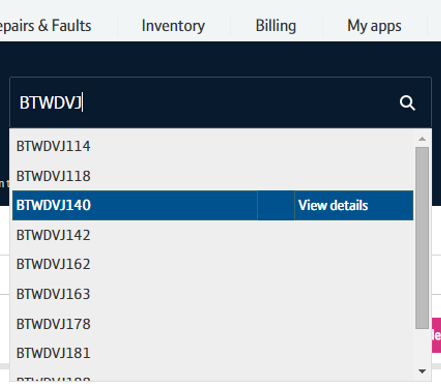Click the scrollbar down arrow
Image resolution: width=441 pixels, height=384 pixels.
(422, 371)
